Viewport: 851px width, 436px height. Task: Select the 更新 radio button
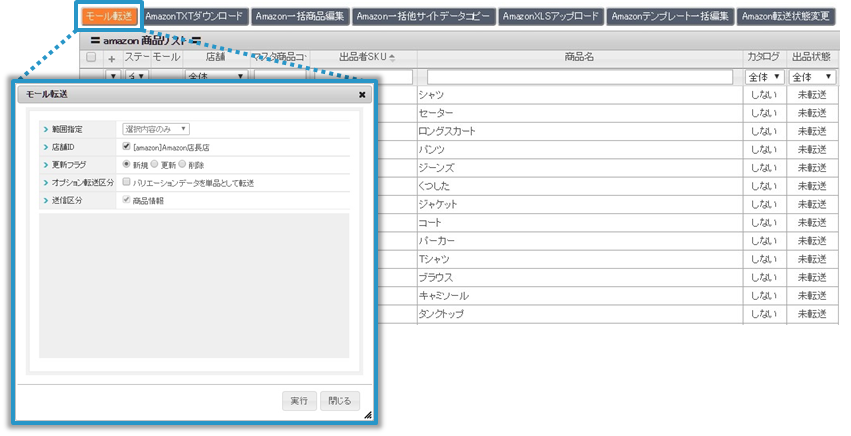155,163
